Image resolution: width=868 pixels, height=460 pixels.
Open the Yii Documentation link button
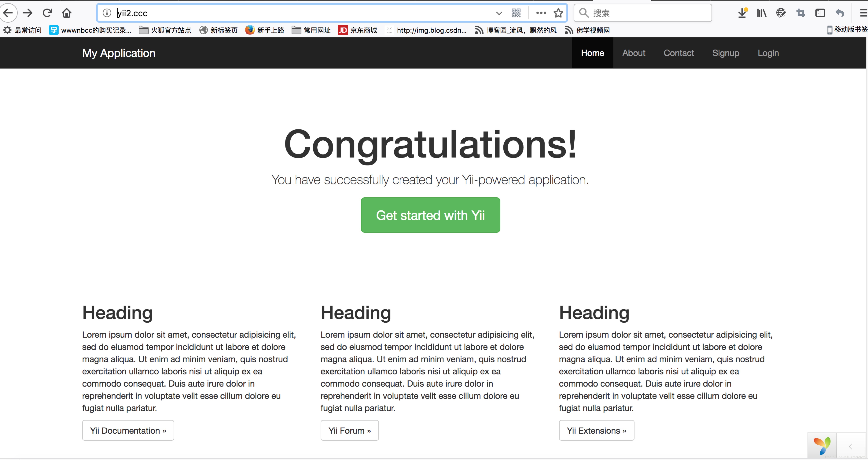(128, 430)
